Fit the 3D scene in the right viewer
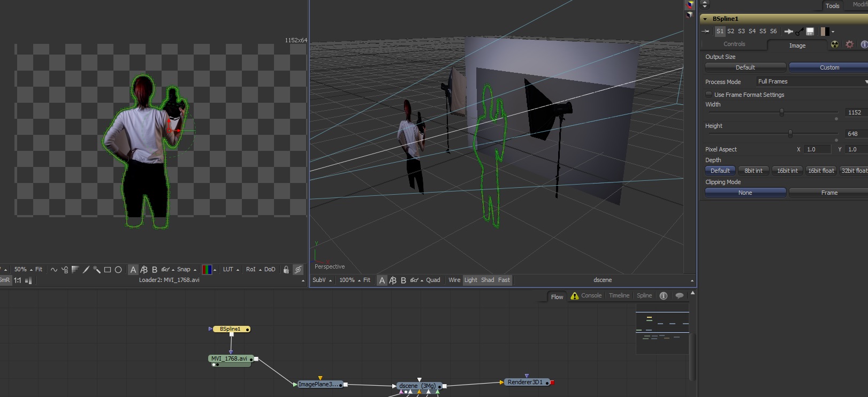 367,280
